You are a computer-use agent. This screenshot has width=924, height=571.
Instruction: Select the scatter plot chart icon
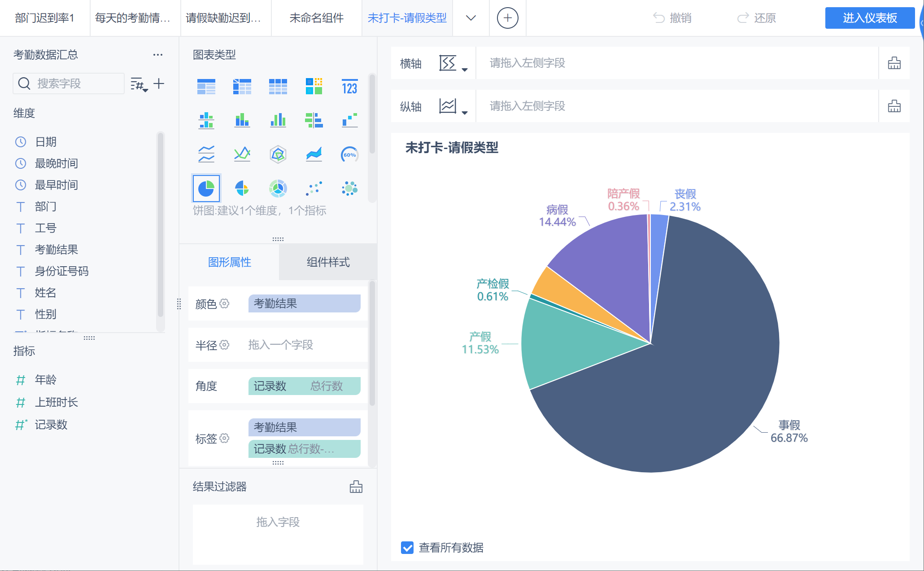pos(314,188)
